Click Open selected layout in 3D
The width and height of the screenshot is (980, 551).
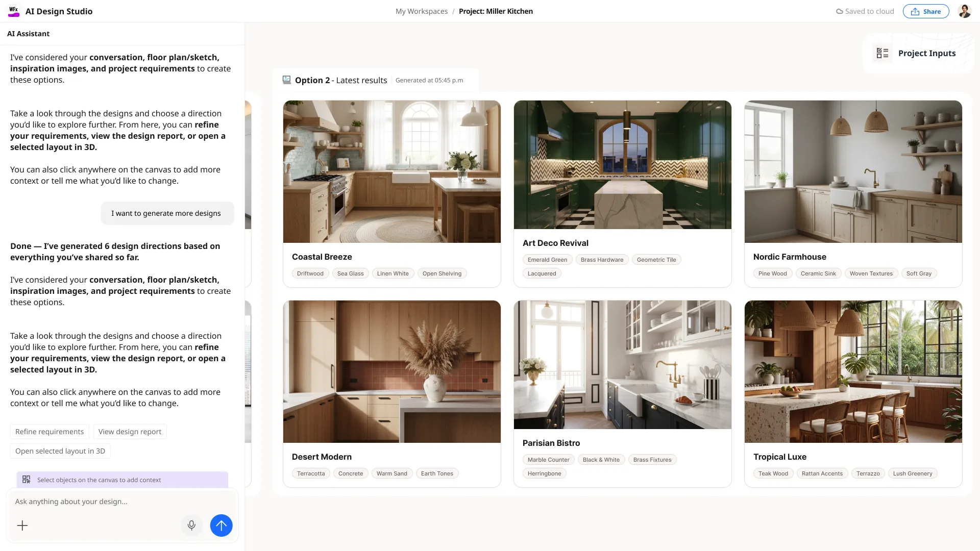tap(60, 451)
